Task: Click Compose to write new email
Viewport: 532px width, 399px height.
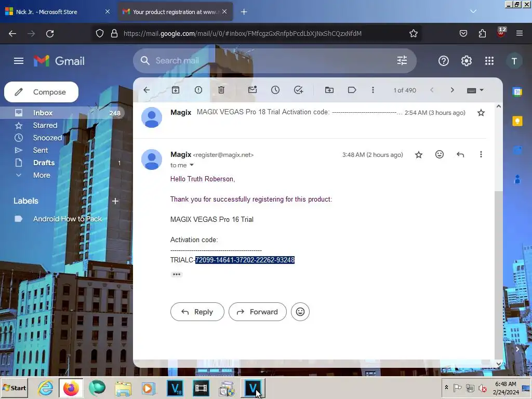Action: point(42,92)
